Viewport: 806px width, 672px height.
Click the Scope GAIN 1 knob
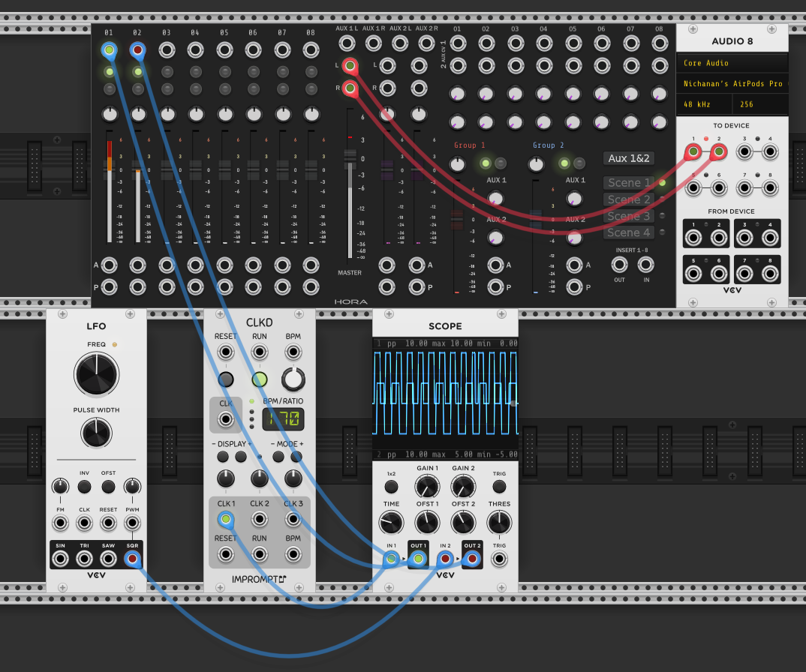point(427,487)
